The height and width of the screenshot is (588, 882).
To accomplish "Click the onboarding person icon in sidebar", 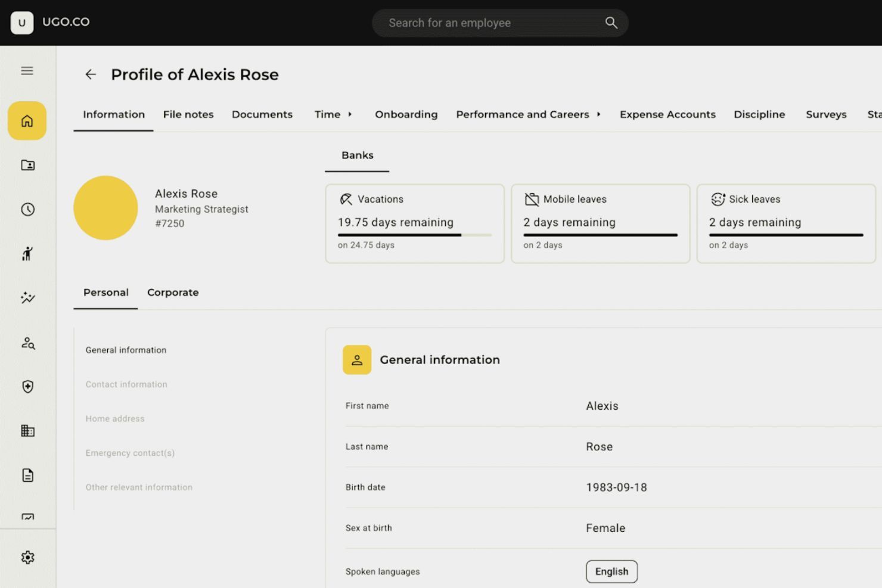I will [27, 253].
